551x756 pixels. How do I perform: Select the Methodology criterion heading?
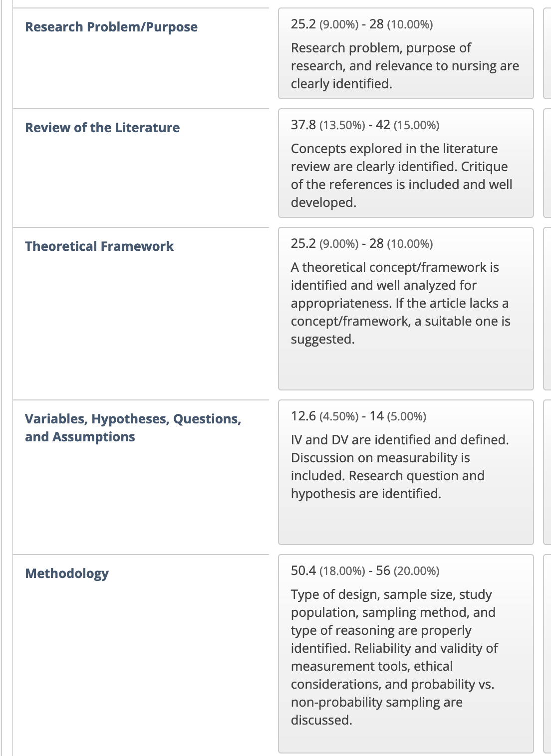pyautogui.click(x=67, y=573)
